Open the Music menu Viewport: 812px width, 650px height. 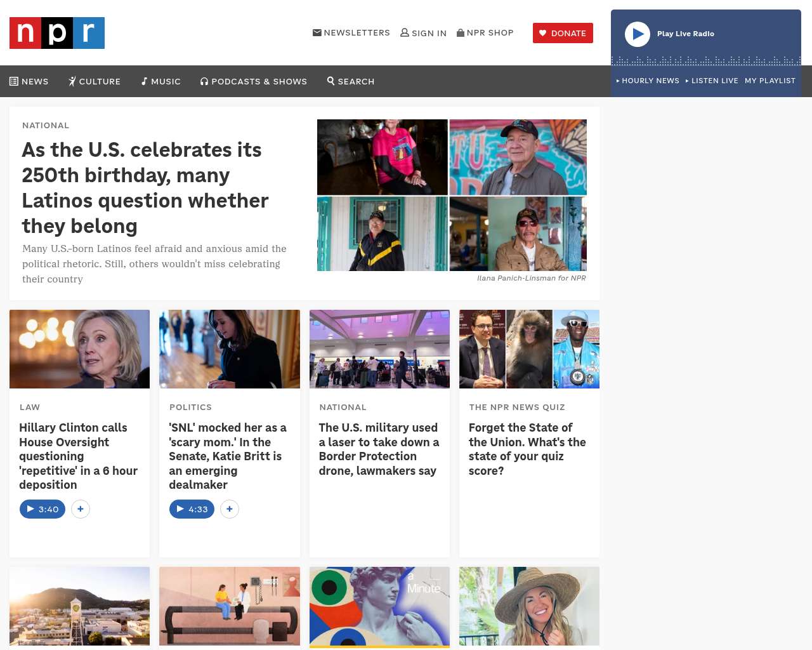(161, 81)
